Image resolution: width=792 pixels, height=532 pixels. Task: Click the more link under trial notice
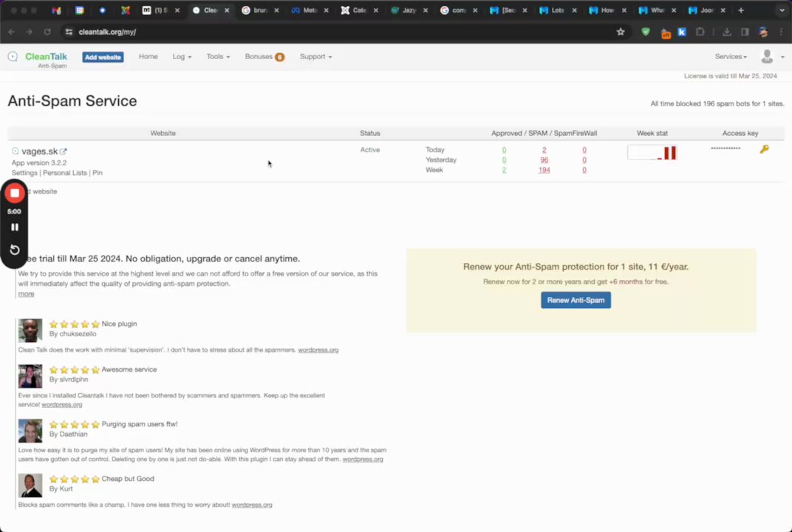point(27,293)
